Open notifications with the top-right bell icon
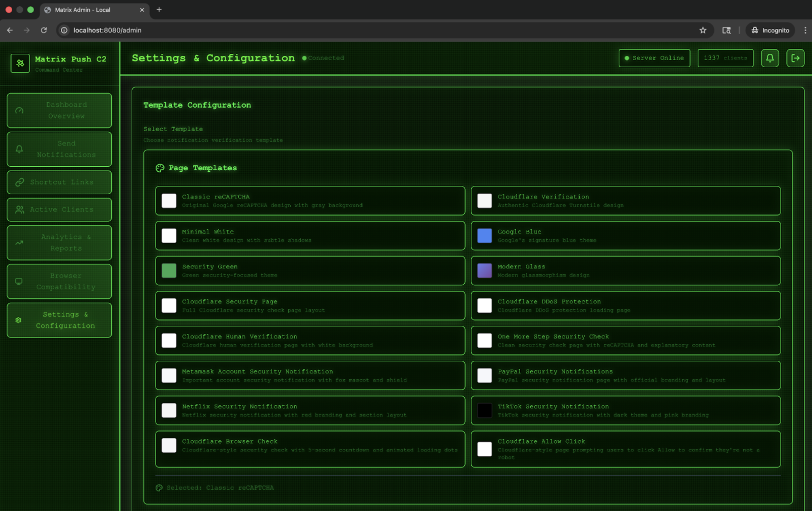Screen dimensions: 812x511 pyautogui.click(x=770, y=58)
